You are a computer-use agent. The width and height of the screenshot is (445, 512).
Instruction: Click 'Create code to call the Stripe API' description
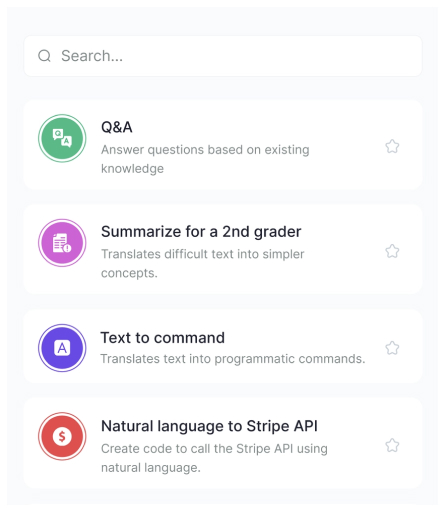point(214,458)
